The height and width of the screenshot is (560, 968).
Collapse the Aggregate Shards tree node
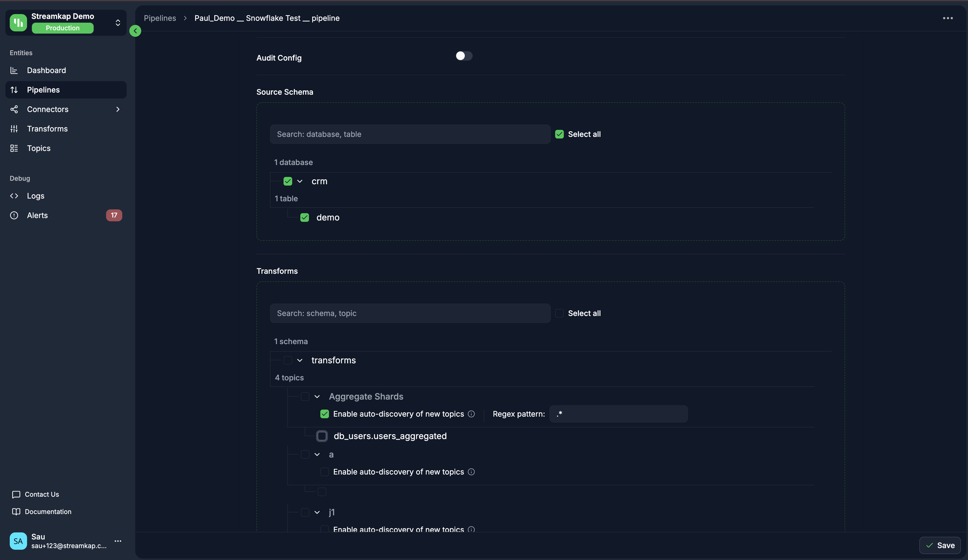click(x=317, y=396)
